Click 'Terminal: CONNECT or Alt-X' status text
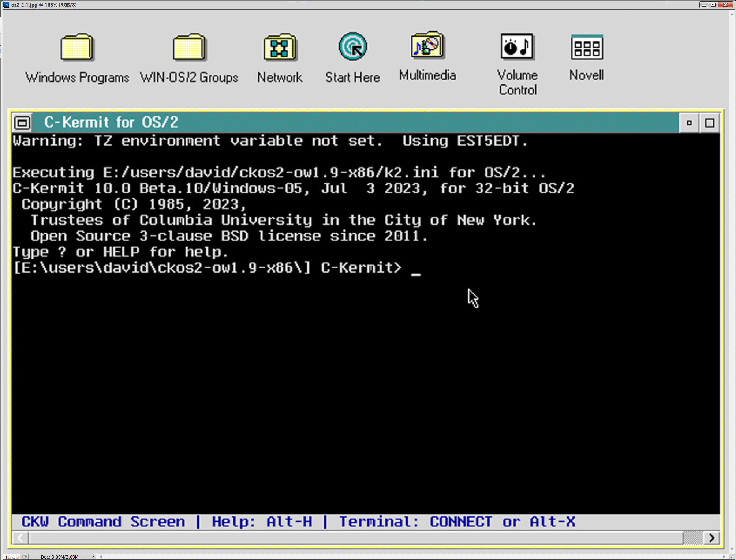 coord(457,522)
